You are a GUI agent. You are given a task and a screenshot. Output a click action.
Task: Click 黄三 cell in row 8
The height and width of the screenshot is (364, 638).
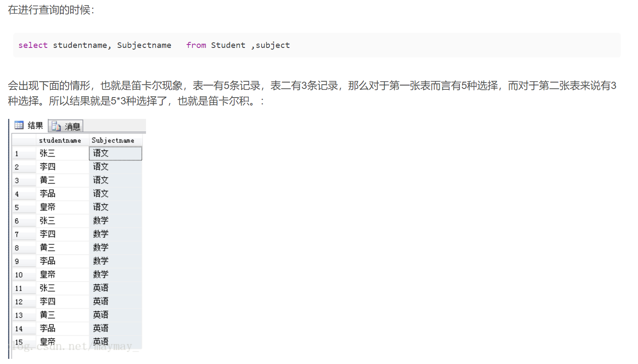62,248
